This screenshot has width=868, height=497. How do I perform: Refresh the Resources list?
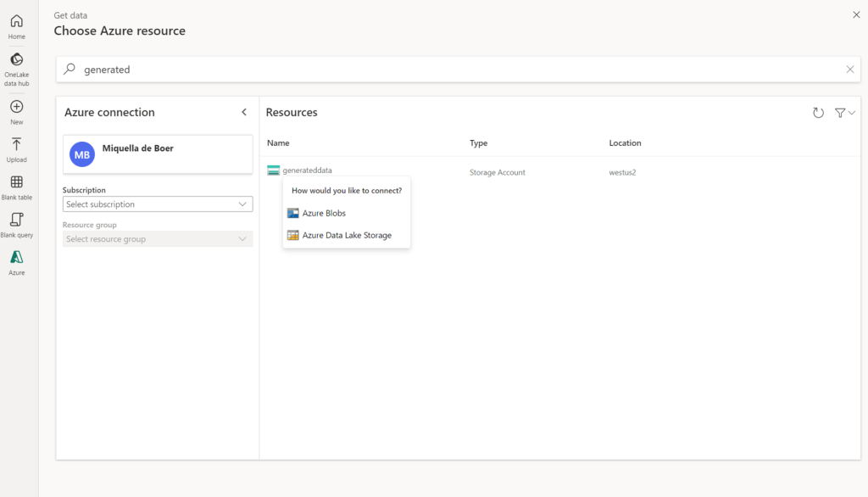pyautogui.click(x=818, y=113)
